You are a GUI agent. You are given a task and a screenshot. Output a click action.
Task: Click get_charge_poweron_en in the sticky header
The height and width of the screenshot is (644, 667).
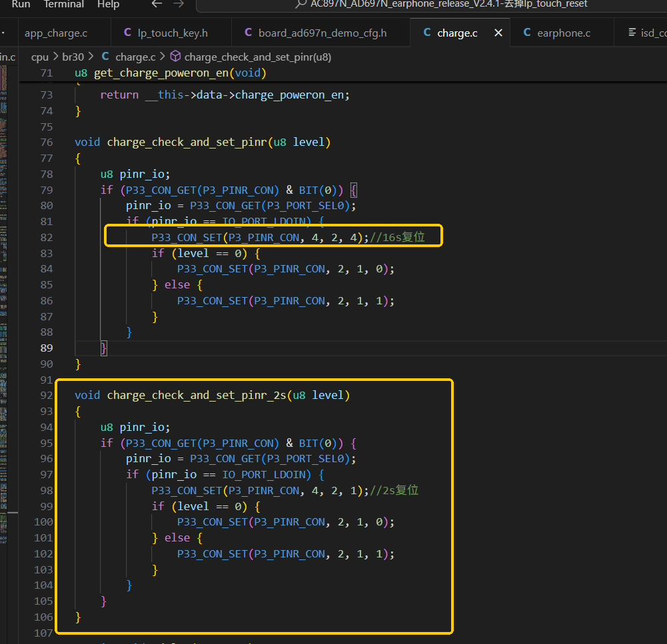162,73
